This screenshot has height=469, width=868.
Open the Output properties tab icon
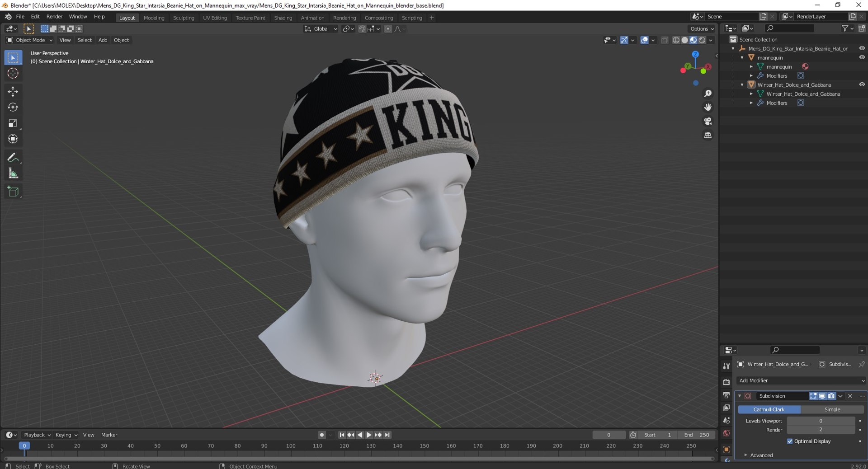[x=726, y=395]
